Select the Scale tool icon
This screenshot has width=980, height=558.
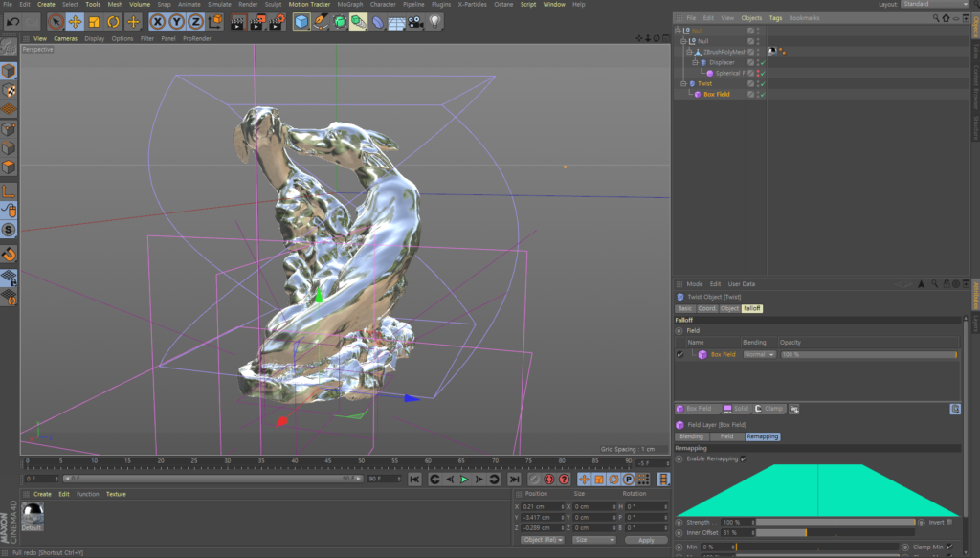pyautogui.click(x=95, y=21)
